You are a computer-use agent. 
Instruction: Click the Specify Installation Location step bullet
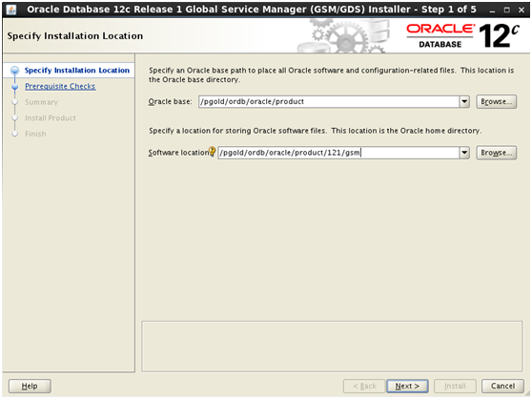click(15, 71)
